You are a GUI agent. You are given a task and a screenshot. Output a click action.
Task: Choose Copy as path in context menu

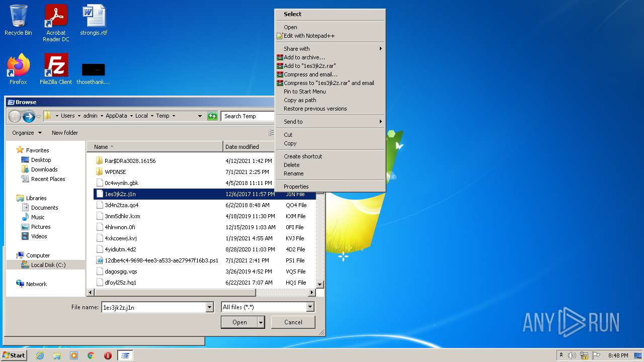[x=330, y=100]
